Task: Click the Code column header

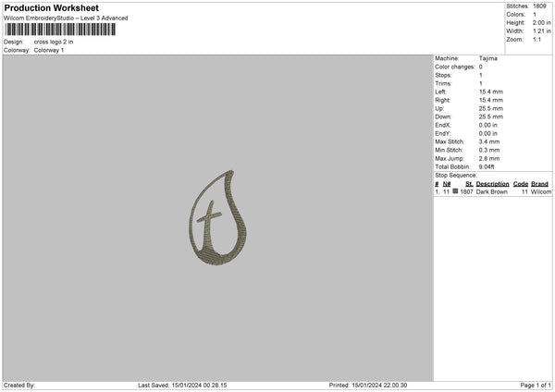Action: click(521, 184)
